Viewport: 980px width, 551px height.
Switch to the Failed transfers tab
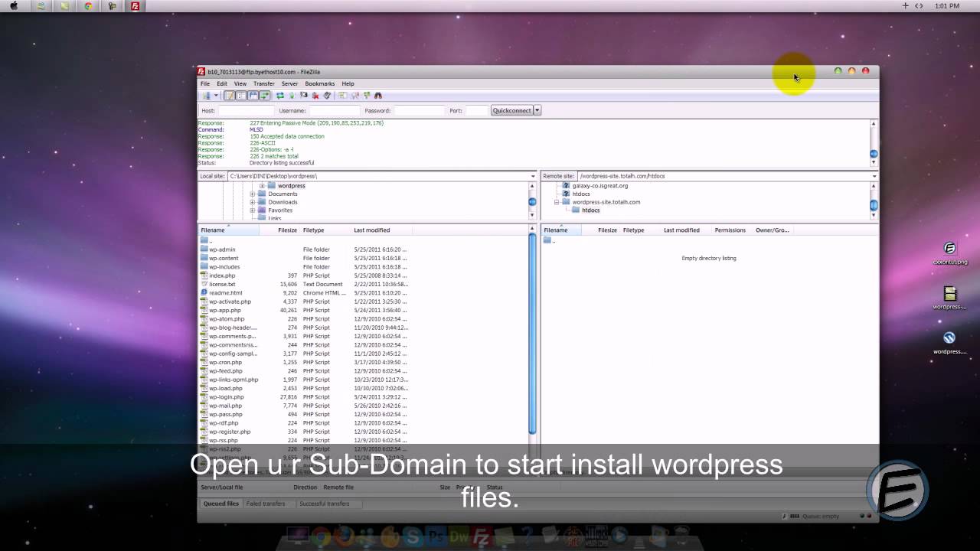pos(265,504)
